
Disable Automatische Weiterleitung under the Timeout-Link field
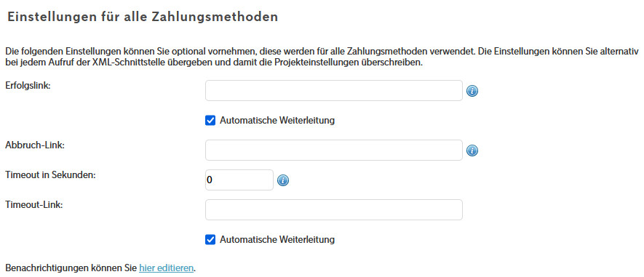click(x=210, y=240)
